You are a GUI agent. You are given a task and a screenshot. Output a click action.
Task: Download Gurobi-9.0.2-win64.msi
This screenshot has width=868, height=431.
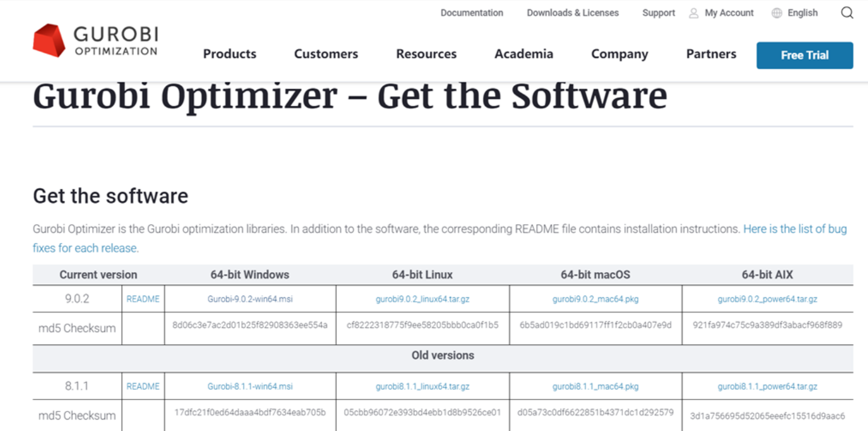point(250,299)
